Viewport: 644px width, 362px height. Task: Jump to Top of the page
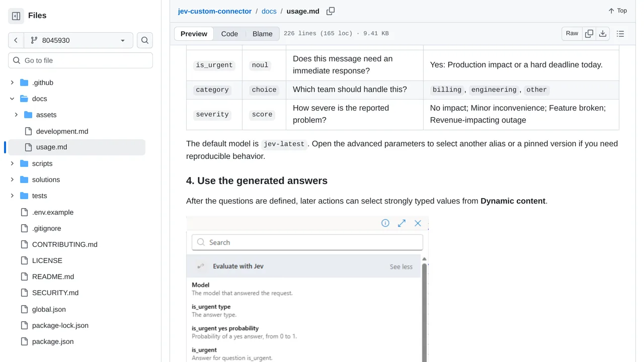[617, 11]
